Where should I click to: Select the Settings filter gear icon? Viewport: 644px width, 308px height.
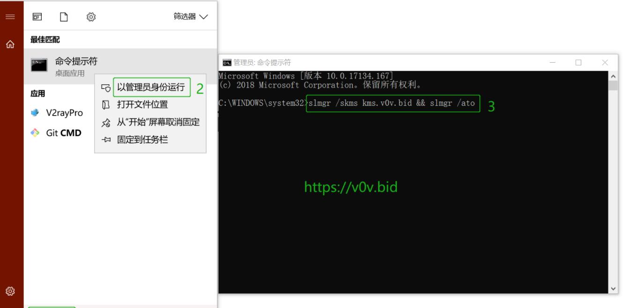point(91,17)
